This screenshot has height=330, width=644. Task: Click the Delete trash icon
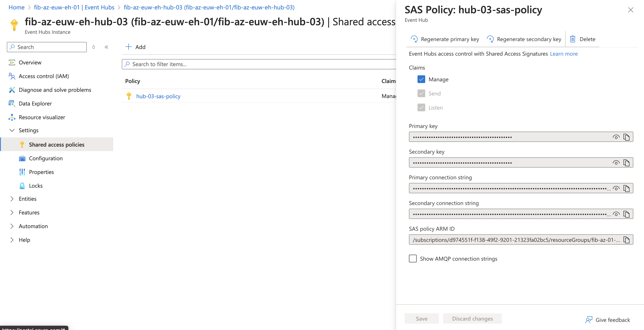572,39
